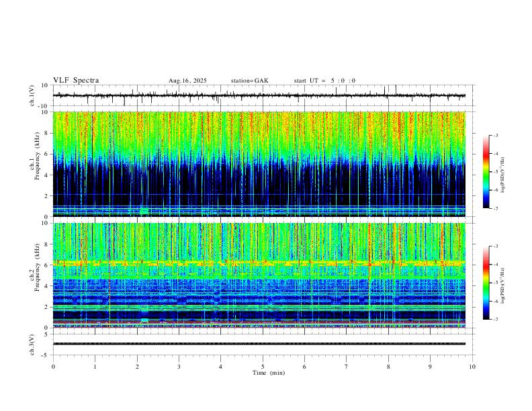Click time axis tick "1"
Viewport: 532px width, 411px height.
click(x=95, y=367)
